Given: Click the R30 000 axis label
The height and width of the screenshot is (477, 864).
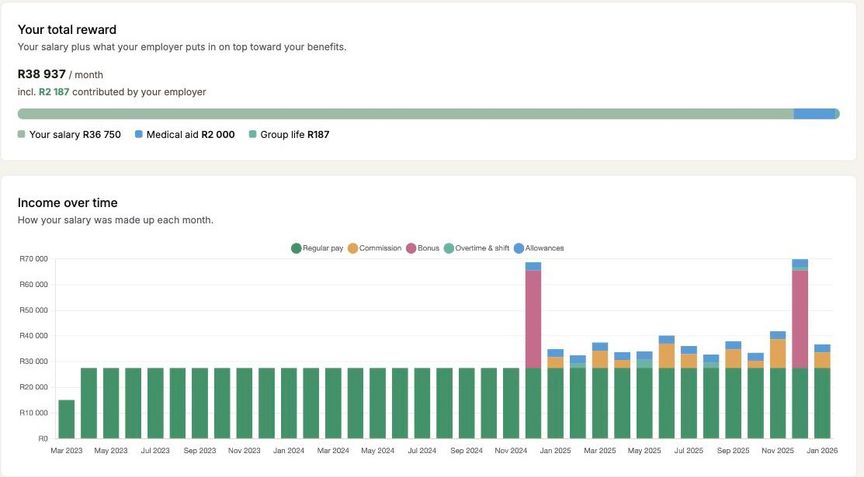Looking at the screenshot, I should coord(34,361).
